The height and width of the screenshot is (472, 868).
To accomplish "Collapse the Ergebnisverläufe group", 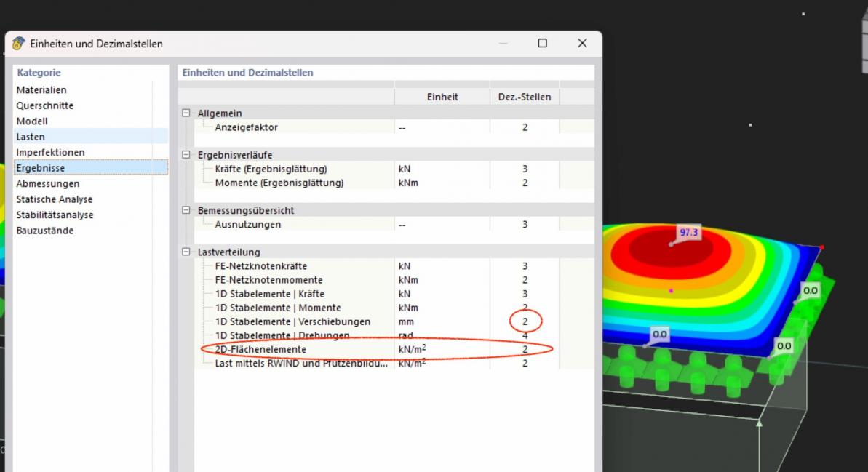I will pyautogui.click(x=186, y=154).
